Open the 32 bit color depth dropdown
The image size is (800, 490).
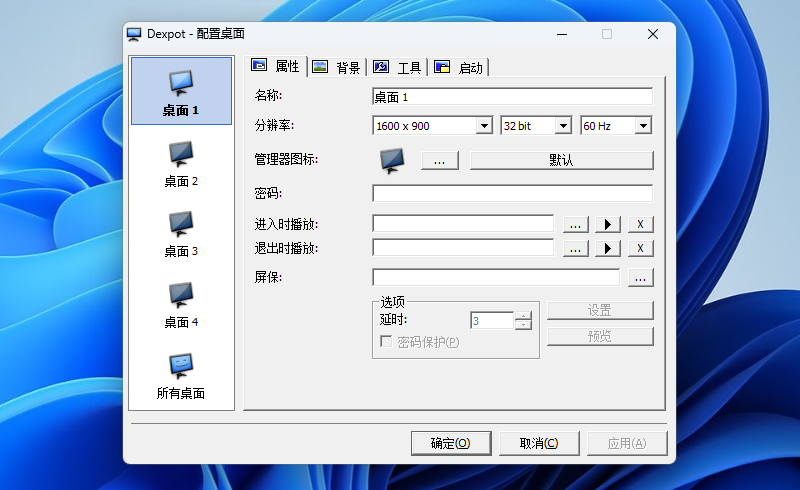pos(563,126)
